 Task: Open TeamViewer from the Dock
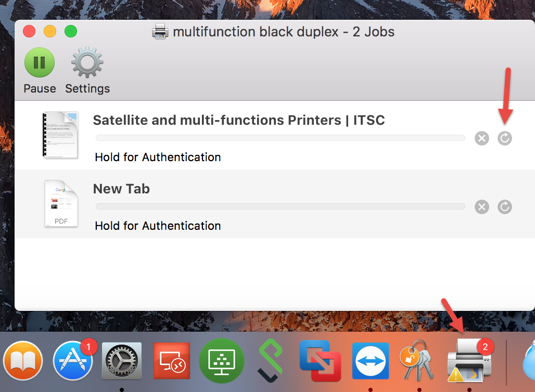pos(370,361)
